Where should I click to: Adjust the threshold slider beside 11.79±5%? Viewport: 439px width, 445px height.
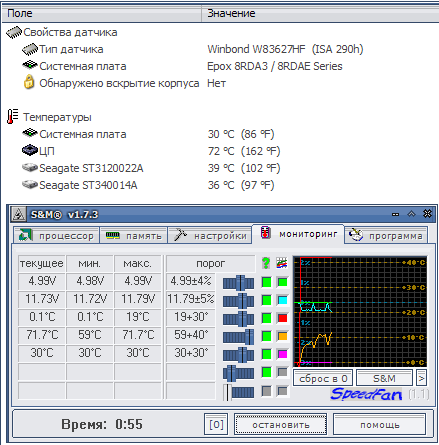[x=238, y=301]
